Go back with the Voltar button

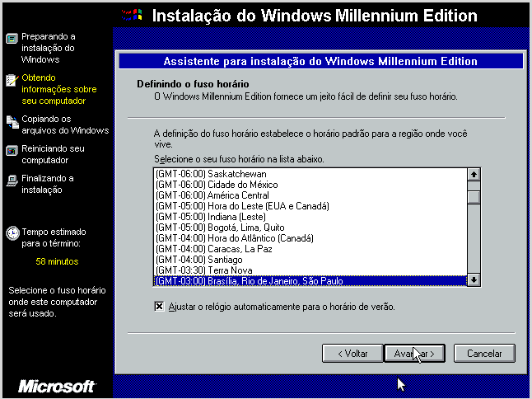click(352, 354)
